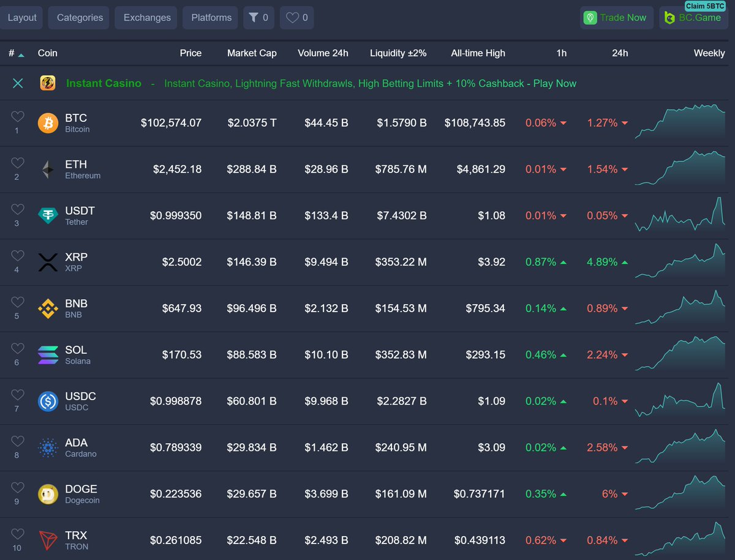The height and width of the screenshot is (560, 735).
Task: Mark ADA as favorite heart
Action: (x=18, y=441)
